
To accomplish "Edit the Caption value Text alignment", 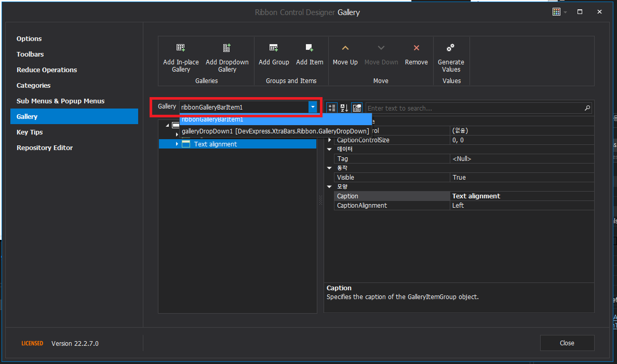I will pos(522,196).
